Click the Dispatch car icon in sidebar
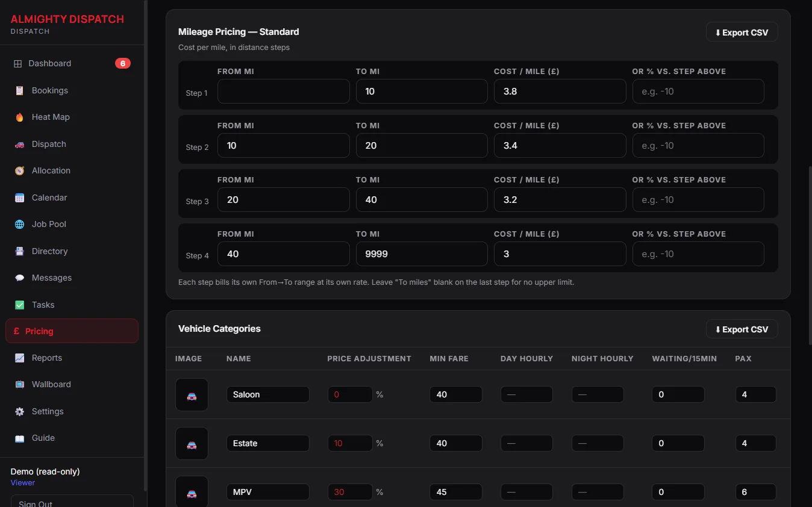Viewport: 812px width, 507px height. 20,144
